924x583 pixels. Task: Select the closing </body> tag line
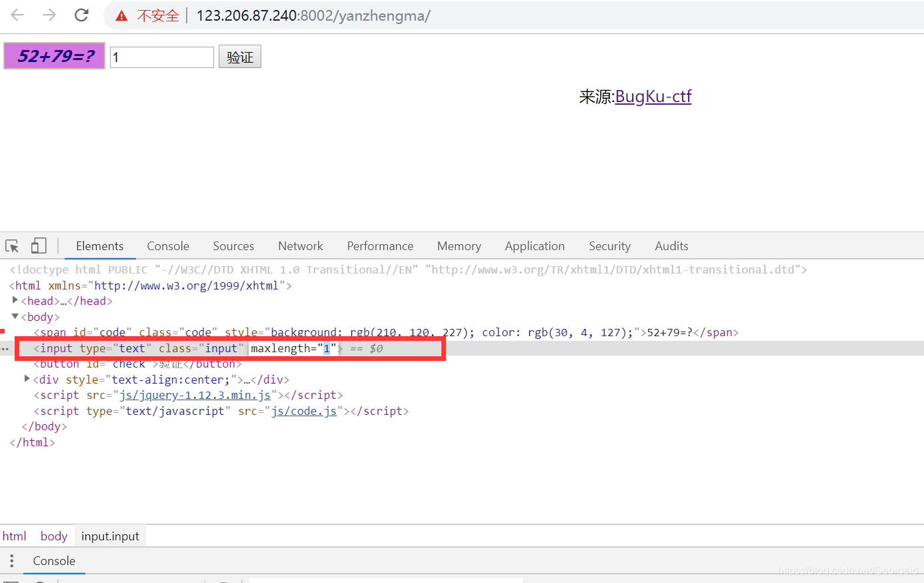[x=44, y=426]
